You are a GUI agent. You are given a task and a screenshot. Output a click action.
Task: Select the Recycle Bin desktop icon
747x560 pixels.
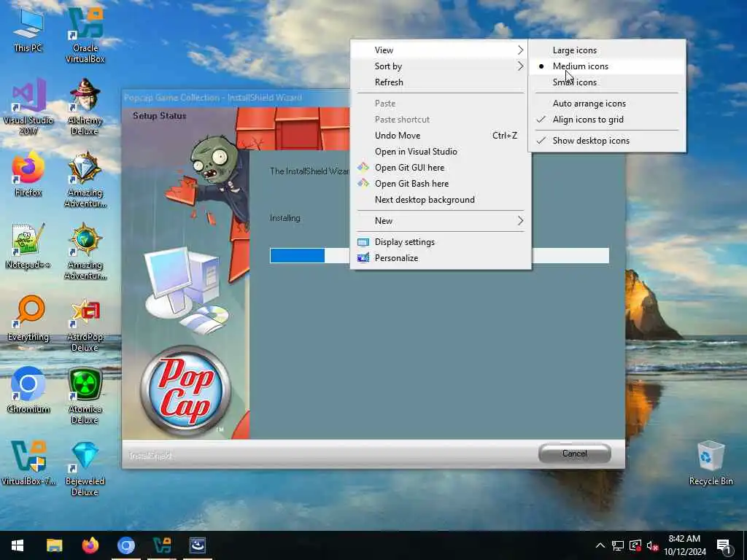pos(711,463)
